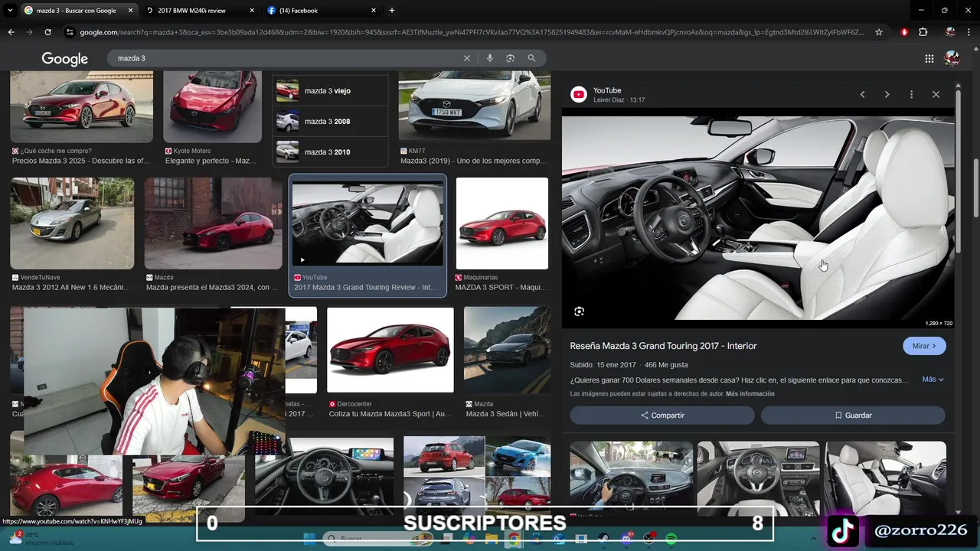The width and height of the screenshot is (980, 551).
Task: Open the large Mazda interior preview image
Action: coord(758,218)
